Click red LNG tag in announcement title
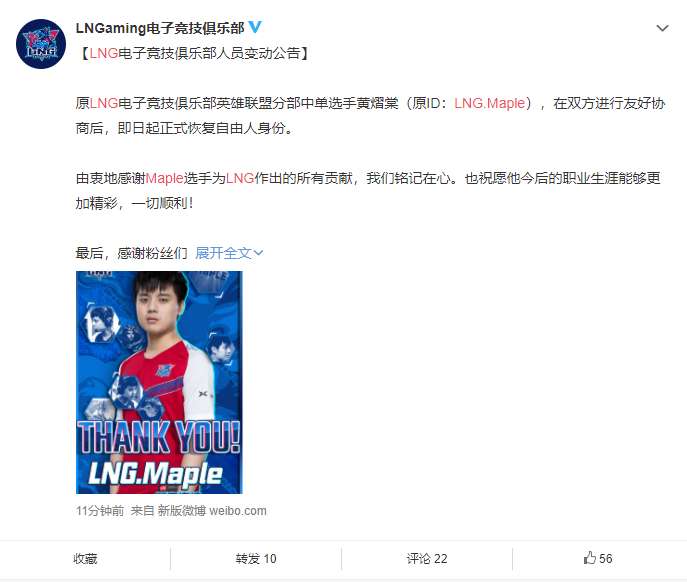The image size is (687, 582). coord(104,53)
